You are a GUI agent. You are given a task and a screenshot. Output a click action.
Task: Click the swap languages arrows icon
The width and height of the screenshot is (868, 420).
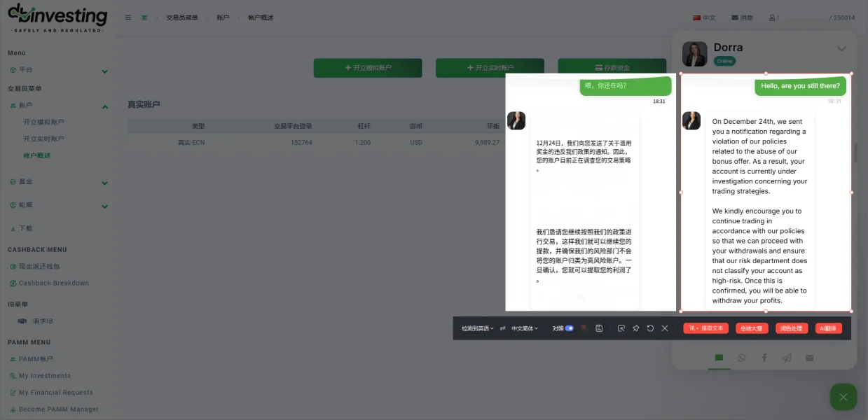(502, 328)
